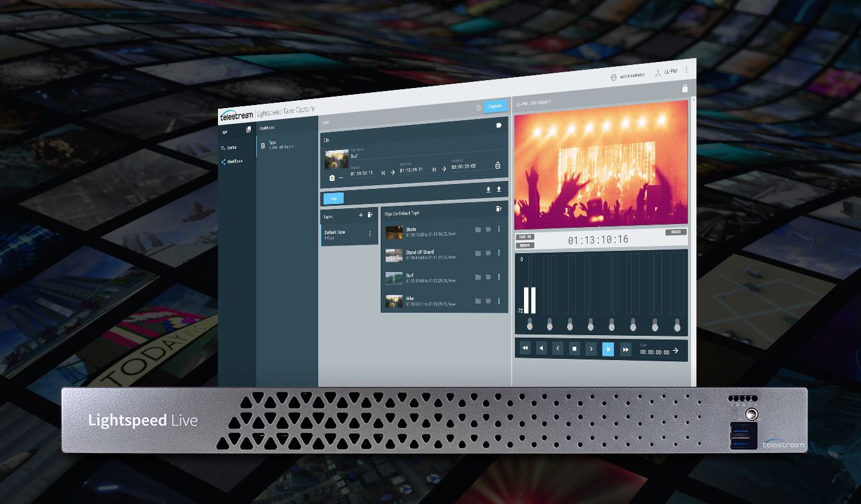The image size is (861, 504).
Task: Click the current clip thumbnail in Clip panel
Action: [336, 160]
